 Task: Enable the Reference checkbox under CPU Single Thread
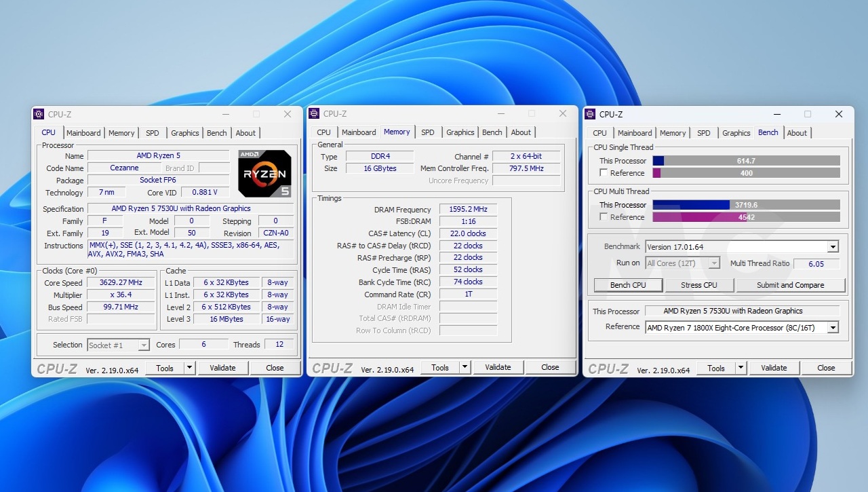pos(602,172)
